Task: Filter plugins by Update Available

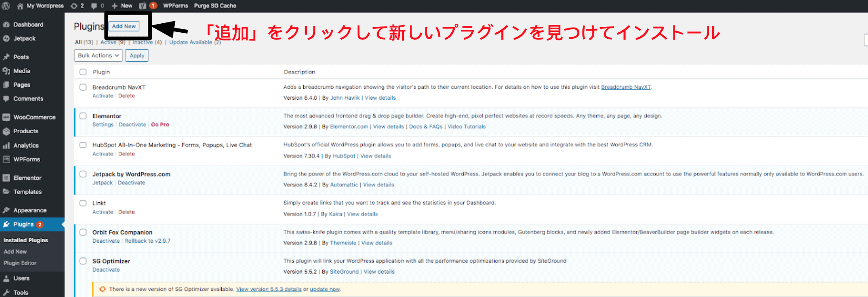Action: point(190,42)
